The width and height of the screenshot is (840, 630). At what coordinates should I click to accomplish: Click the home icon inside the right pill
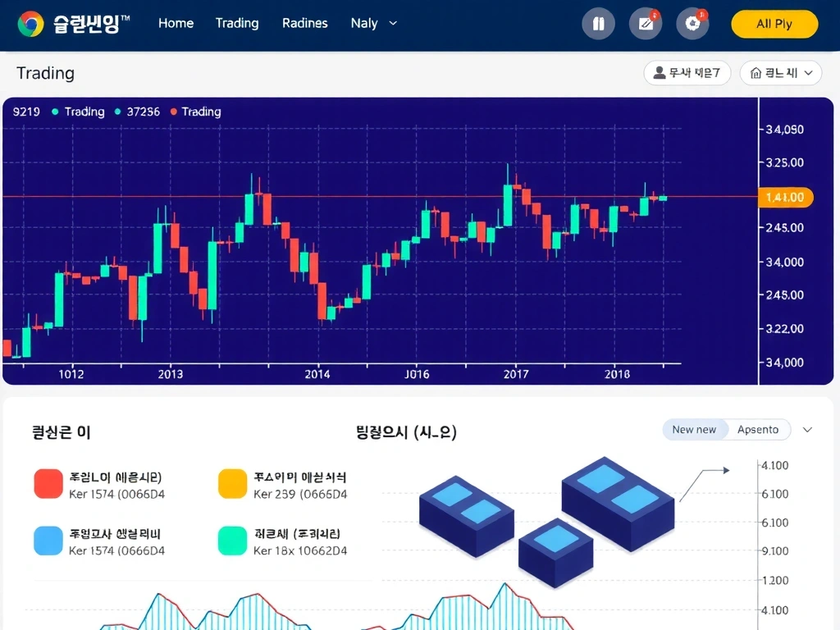click(754, 73)
